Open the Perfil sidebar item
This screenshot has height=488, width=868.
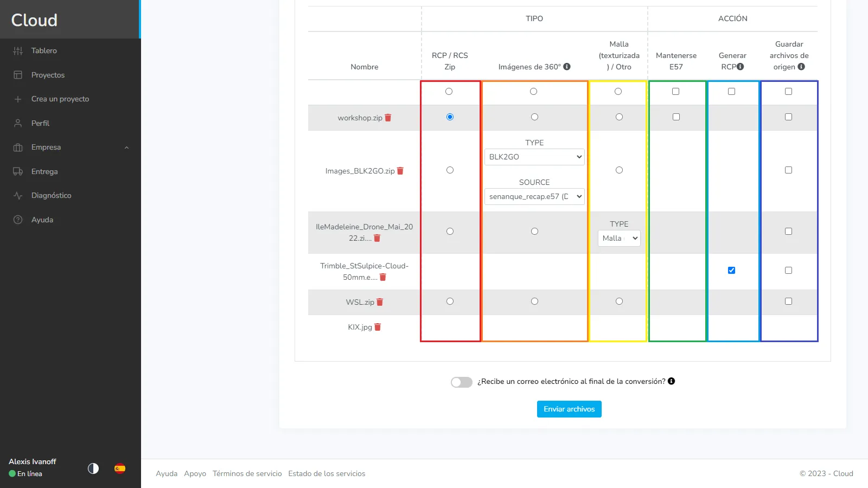(40, 123)
